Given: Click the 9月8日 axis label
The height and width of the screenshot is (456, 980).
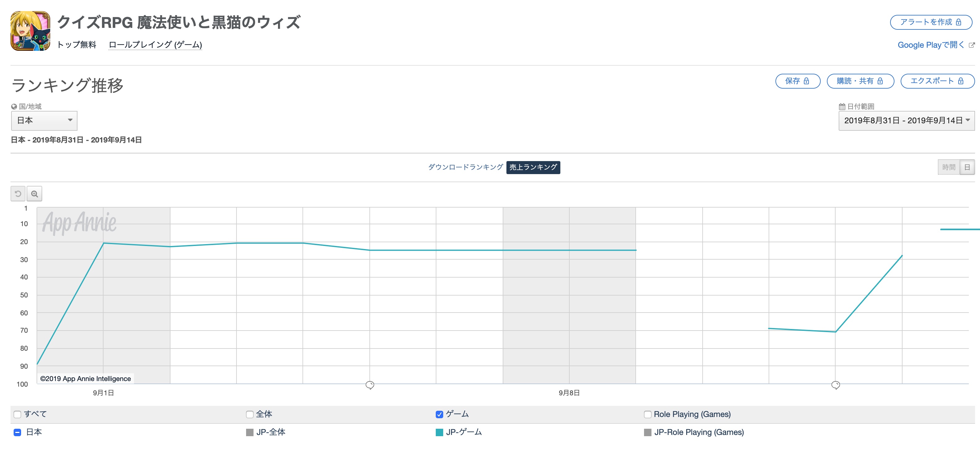Looking at the screenshot, I should (x=569, y=393).
